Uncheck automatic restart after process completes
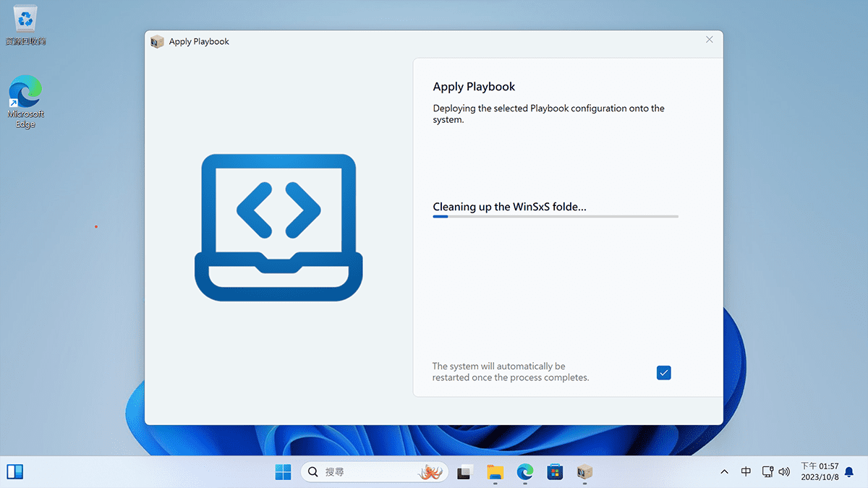Viewport: 868px width, 488px height. coord(663,372)
